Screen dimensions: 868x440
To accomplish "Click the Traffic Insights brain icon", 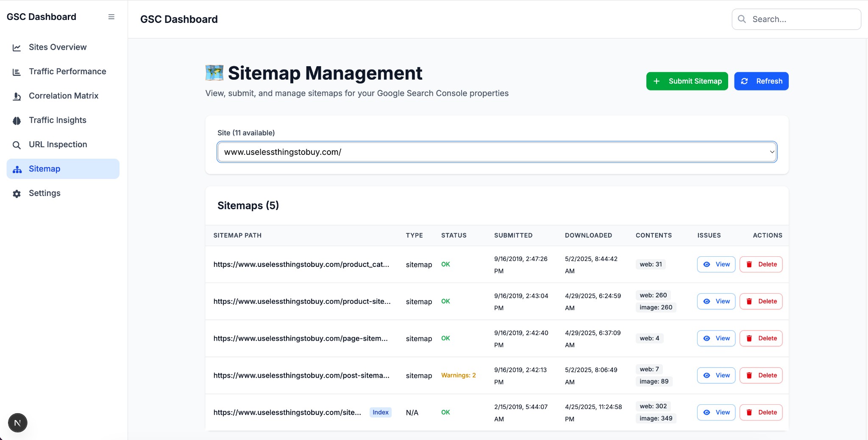I will (17, 121).
